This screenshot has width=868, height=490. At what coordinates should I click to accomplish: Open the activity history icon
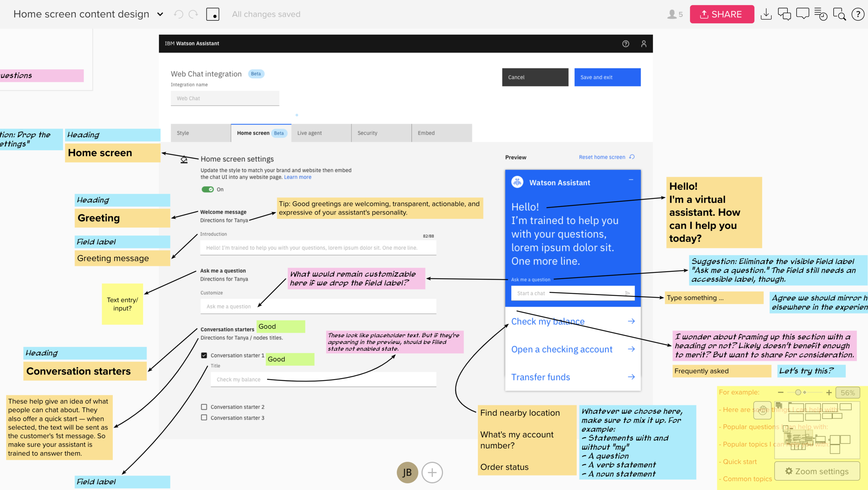pyautogui.click(x=821, y=14)
